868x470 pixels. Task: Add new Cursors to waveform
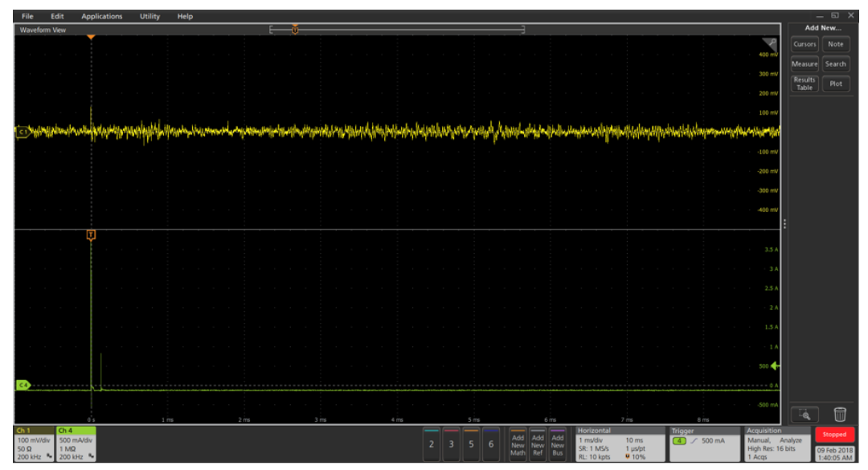[x=805, y=44]
